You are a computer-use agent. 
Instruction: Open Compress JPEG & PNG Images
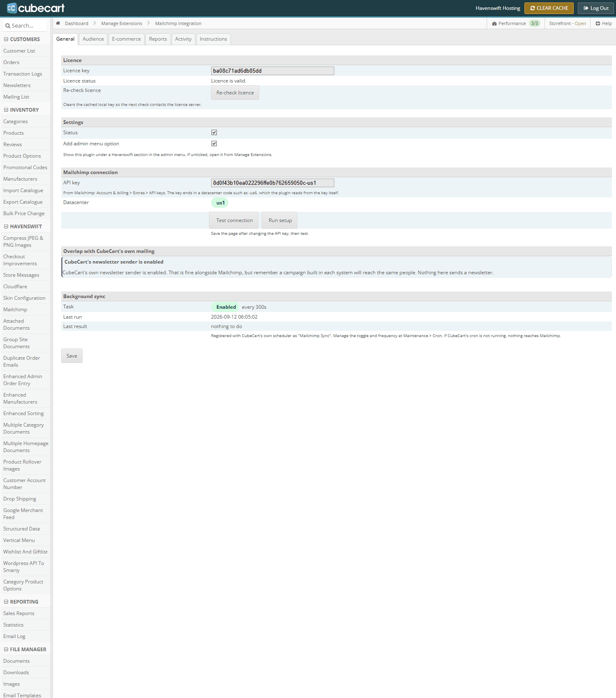click(23, 242)
